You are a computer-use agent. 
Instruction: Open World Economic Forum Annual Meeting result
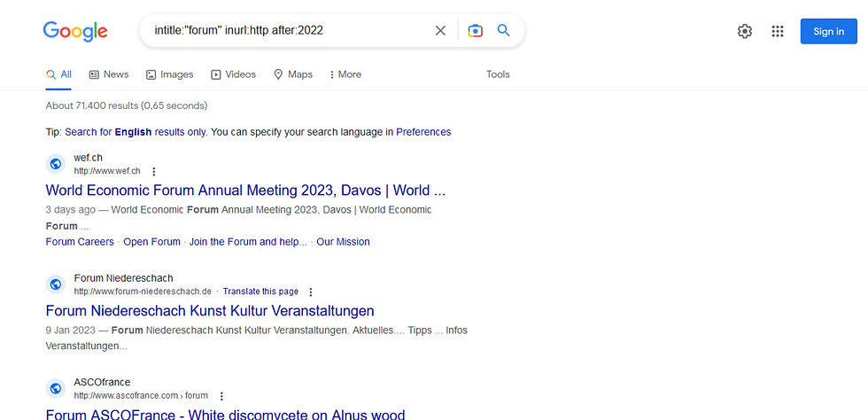coord(245,190)
